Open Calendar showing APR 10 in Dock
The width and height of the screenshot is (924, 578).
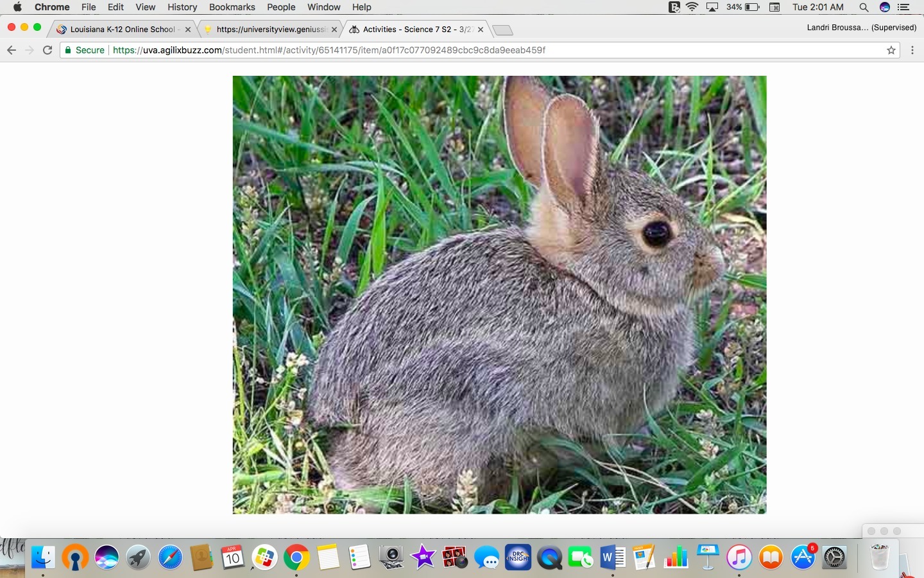pos(233,557)
